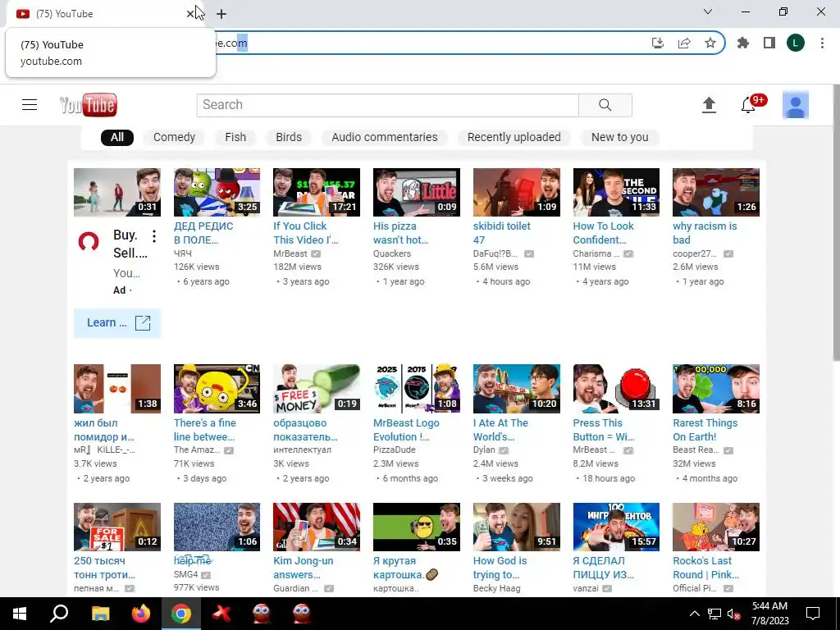Click the Quackers channel name

tap(392, 254)
